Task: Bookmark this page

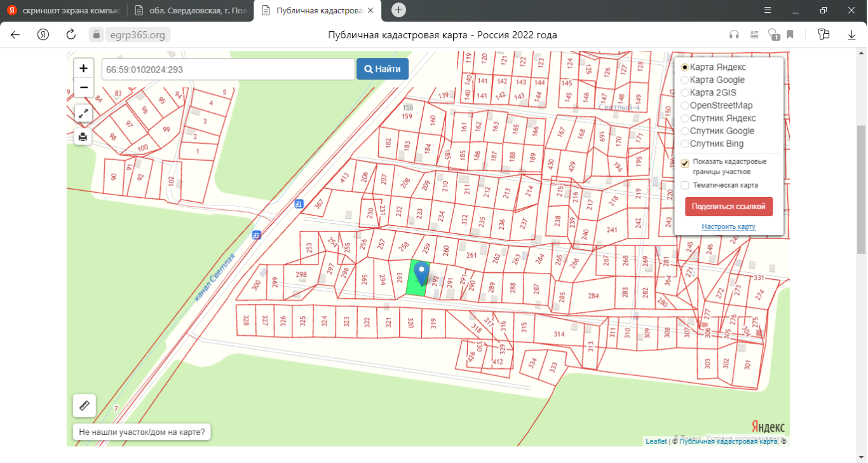Action: [x=790, y=35]
